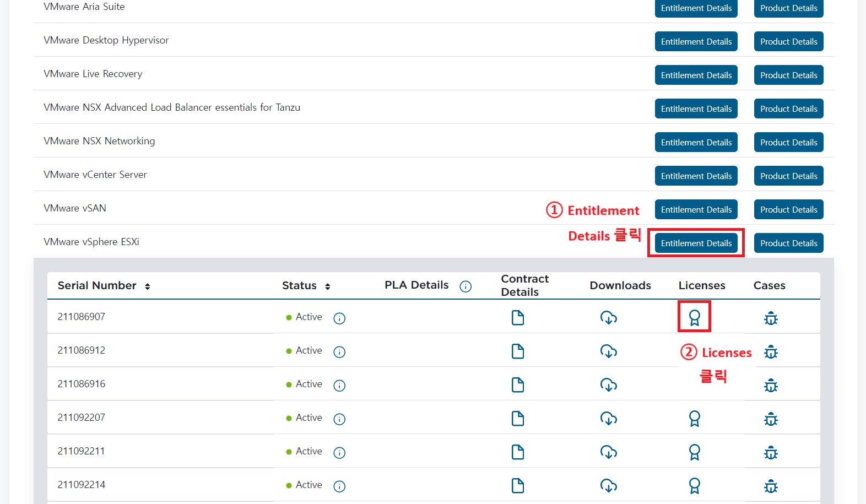This screenshot has height=504, width=866.
Task: Click Licenses ribbon icon for serial 211092211
Action: pos(694,452)
